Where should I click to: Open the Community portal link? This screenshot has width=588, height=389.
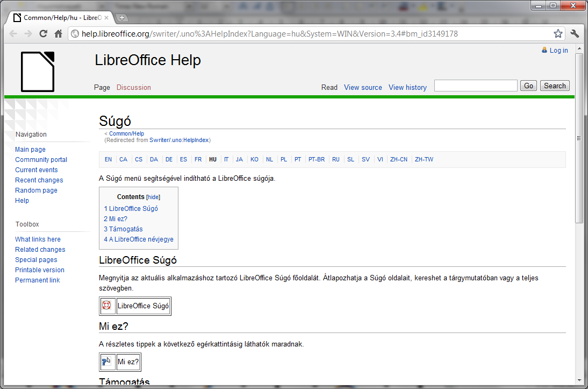[x=41, y=160]
